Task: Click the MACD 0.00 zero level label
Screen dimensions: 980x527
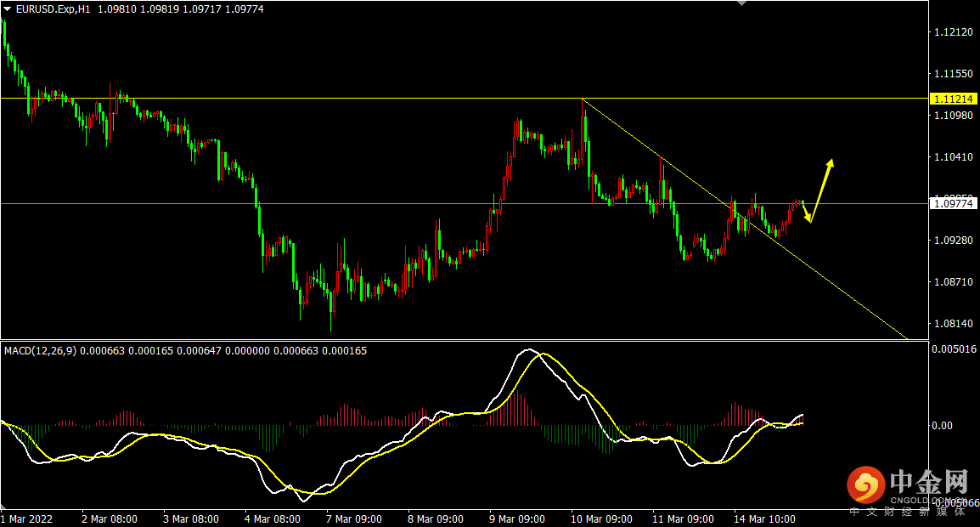Action: 942,426
